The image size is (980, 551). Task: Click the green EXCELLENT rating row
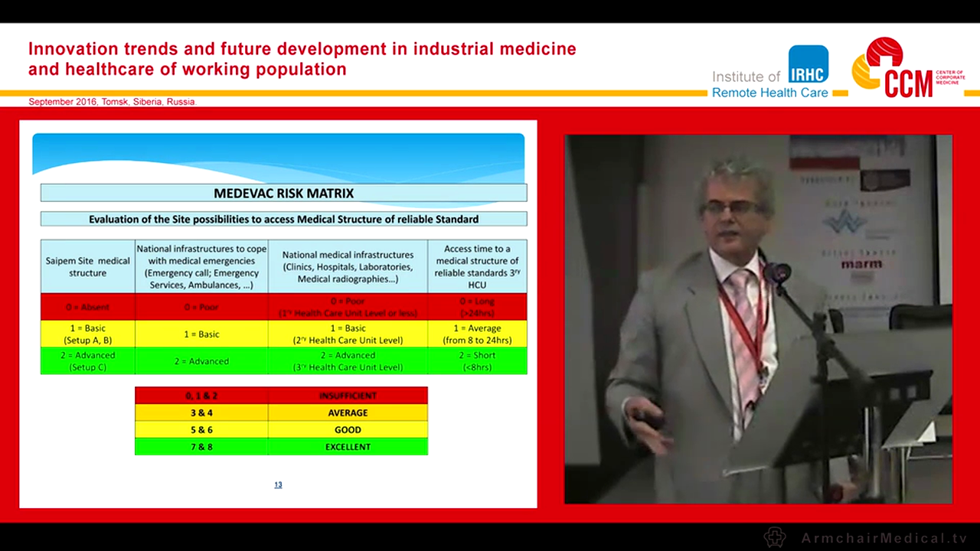click(281, 446)
